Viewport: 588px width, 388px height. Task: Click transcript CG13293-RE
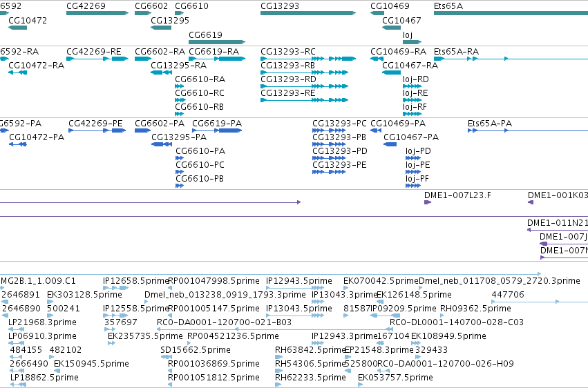305,100
